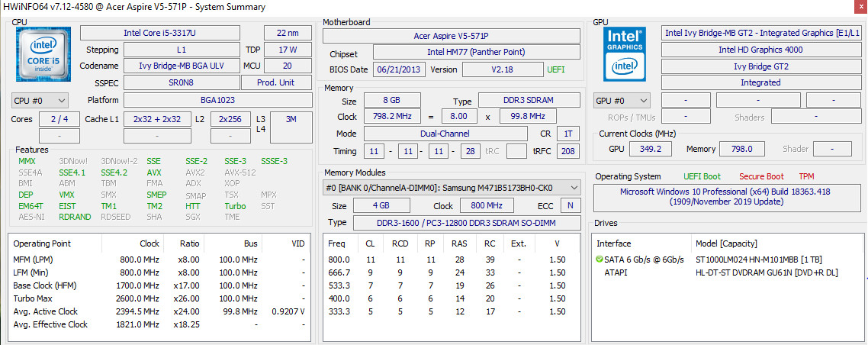
Task: Click the TDP 17 W value
Action: coord(288,50)
